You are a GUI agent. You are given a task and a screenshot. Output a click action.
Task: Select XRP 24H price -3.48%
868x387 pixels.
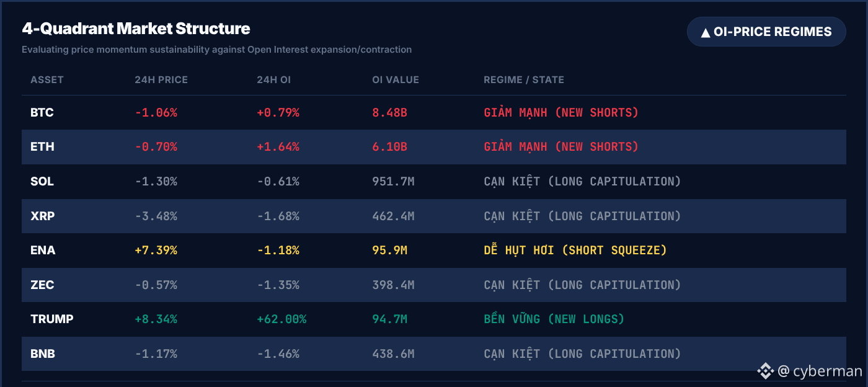156,216
